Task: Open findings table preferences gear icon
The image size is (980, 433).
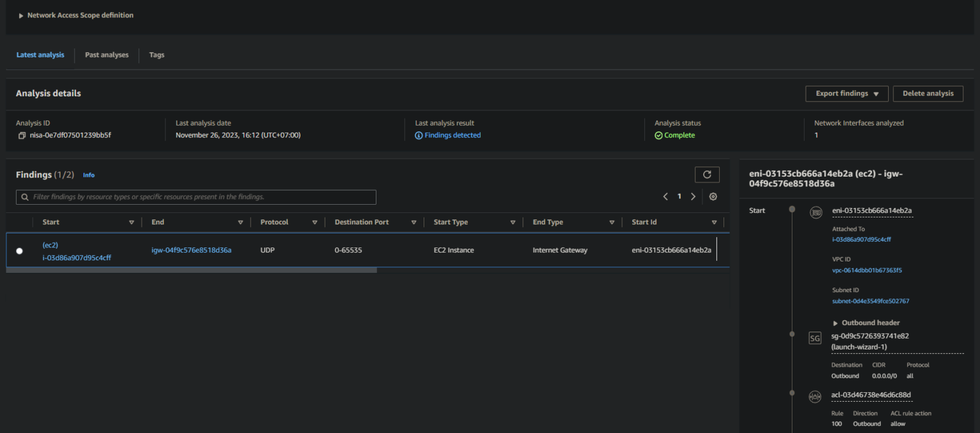Action: click(713, 196)
